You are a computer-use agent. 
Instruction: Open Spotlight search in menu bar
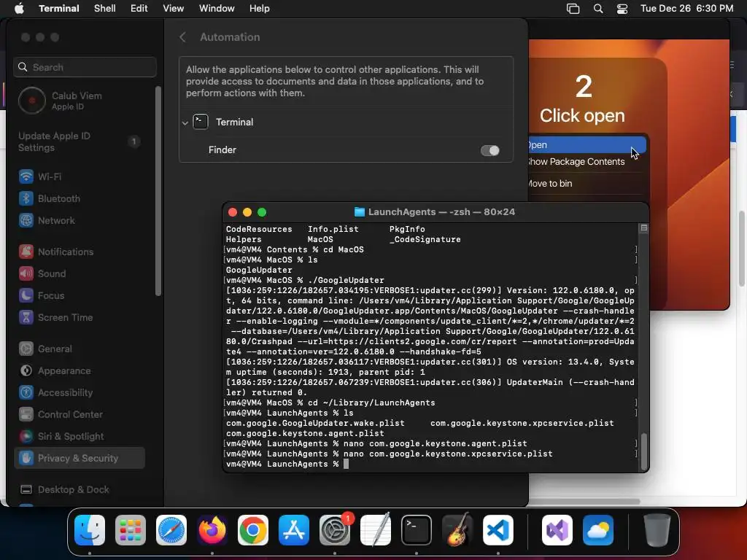coord(598,8)
